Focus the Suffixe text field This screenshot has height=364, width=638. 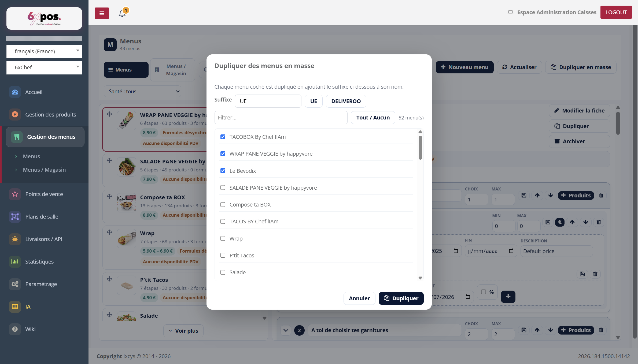268,101
